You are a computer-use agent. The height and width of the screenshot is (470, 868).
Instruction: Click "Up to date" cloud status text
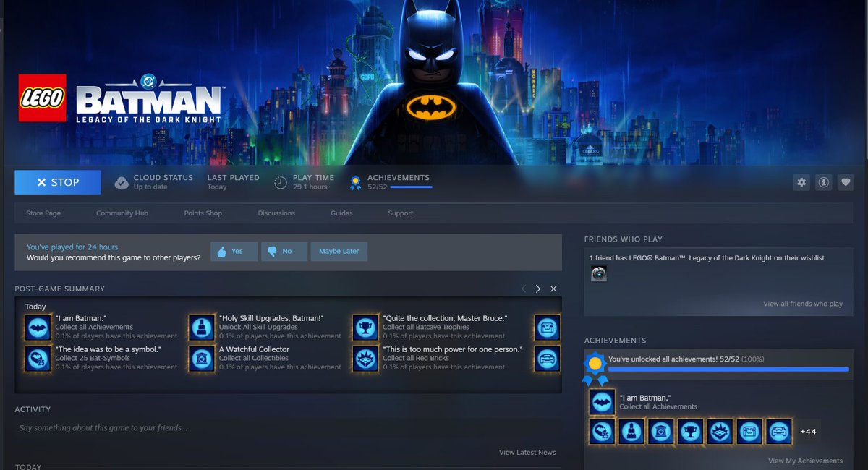150,187
